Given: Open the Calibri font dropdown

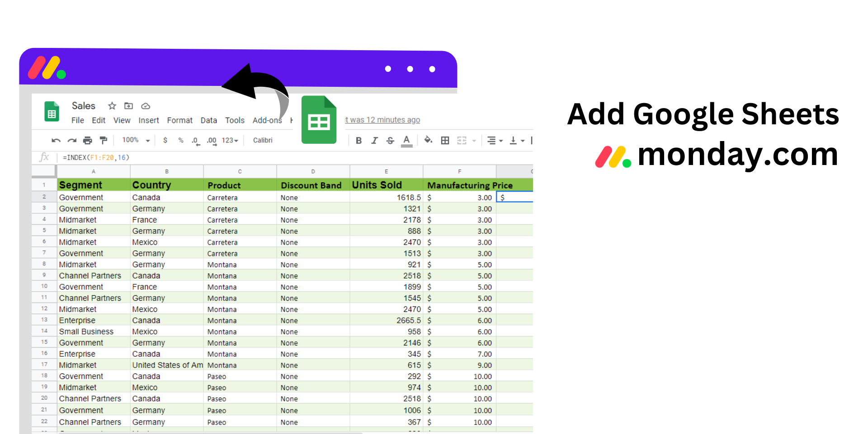Looking at the screenshot, I should click(x=263, y=140).
